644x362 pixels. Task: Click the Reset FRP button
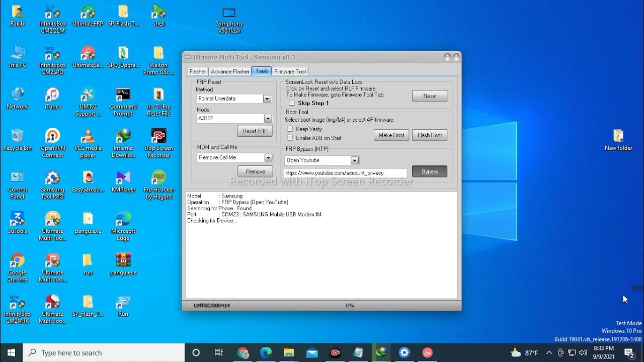(255, 131)
